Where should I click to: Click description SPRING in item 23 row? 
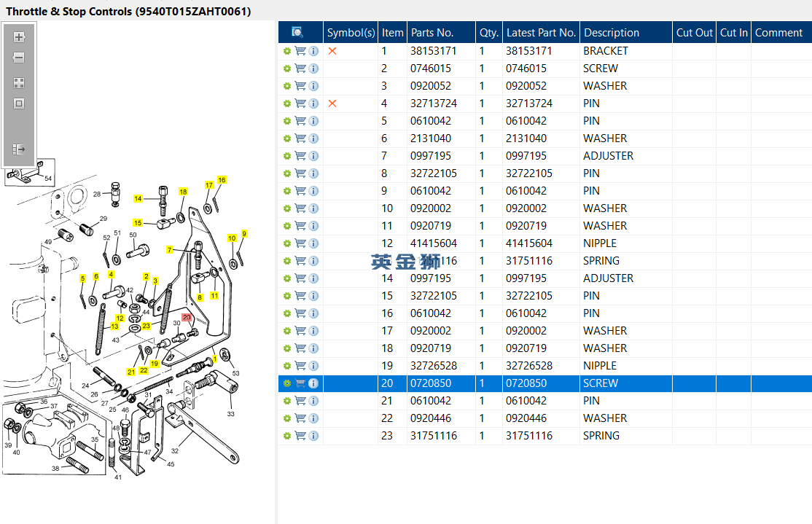coord(601,436)
